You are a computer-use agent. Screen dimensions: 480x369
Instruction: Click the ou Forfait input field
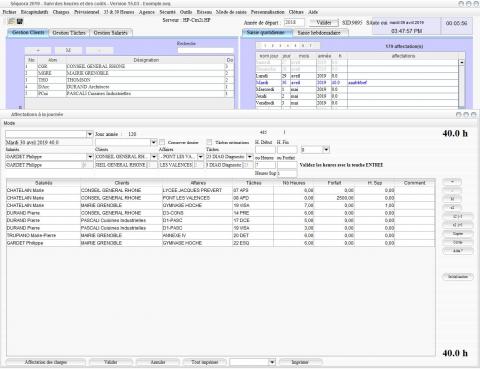[287, 165]
